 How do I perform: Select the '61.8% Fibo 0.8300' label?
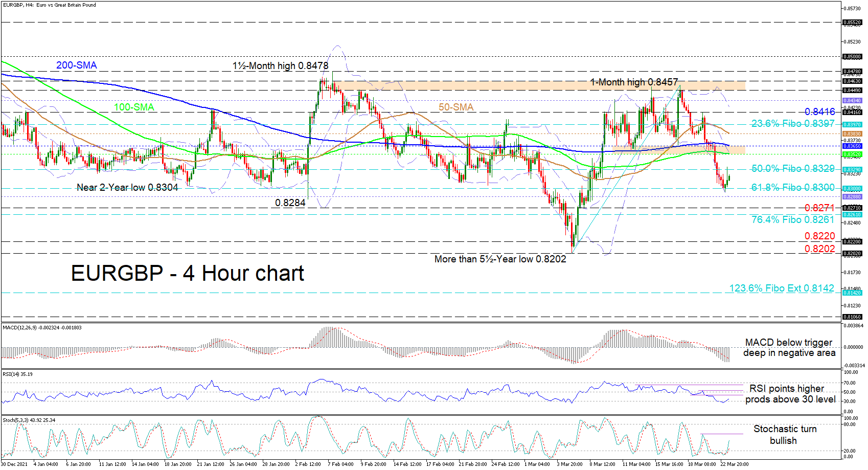[x=793, y=187]
